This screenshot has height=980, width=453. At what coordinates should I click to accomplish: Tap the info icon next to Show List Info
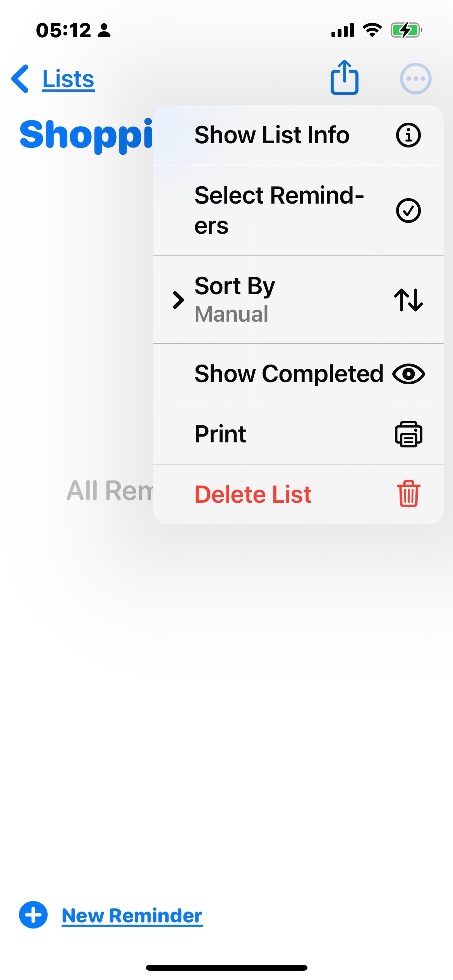coord(408,135)
